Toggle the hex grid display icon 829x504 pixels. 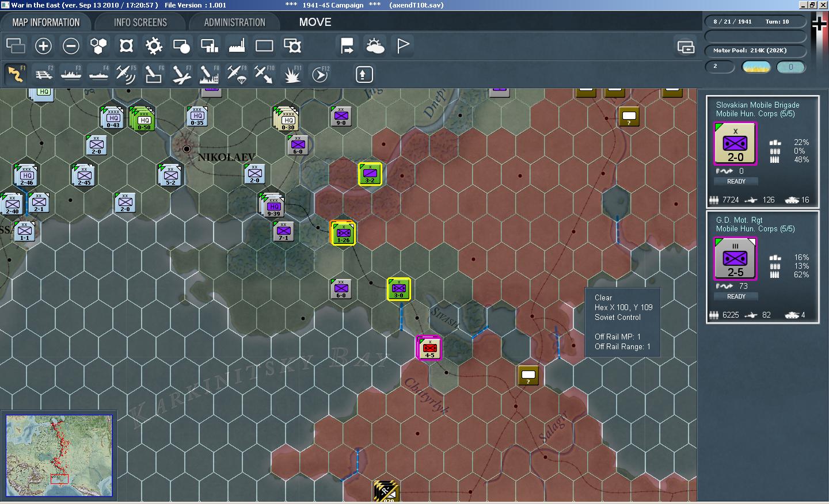click(98, 45)
